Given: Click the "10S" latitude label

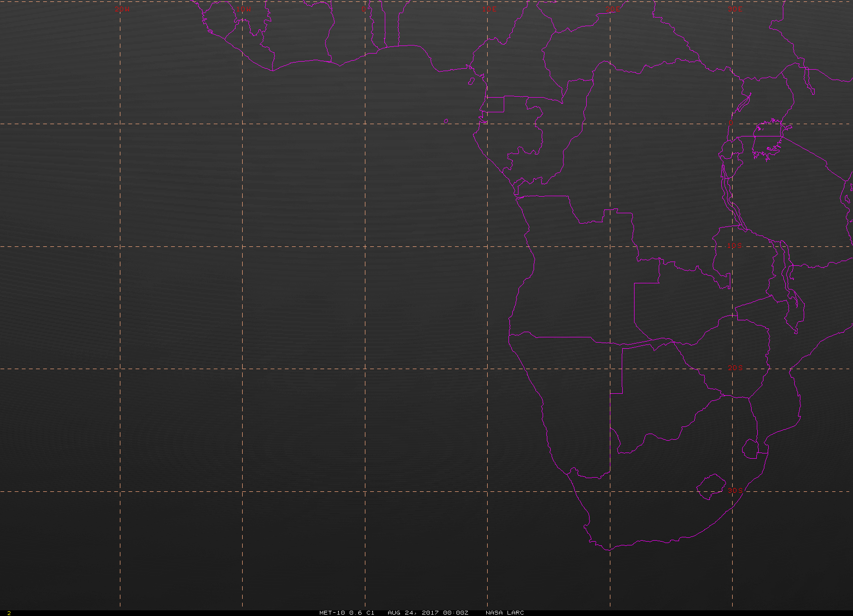Looking at the screenshot, I should pos(735,245).
